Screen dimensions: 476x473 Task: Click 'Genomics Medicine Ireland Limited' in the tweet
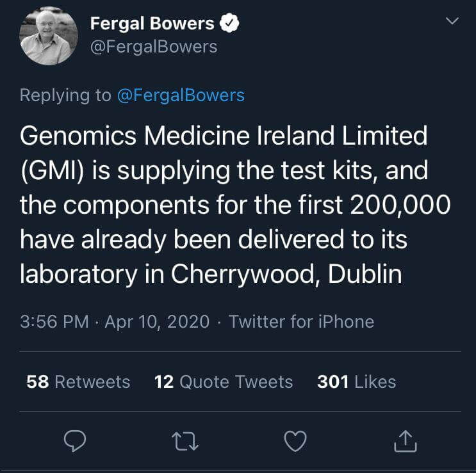coord(224,135)
